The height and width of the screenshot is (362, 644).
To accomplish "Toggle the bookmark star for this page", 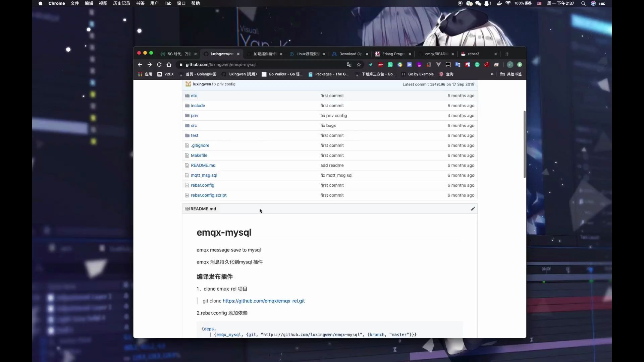I will (x=359, y=64).
